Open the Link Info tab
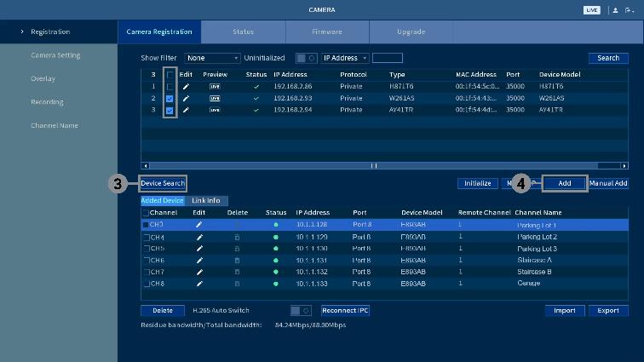 (206, 201)
